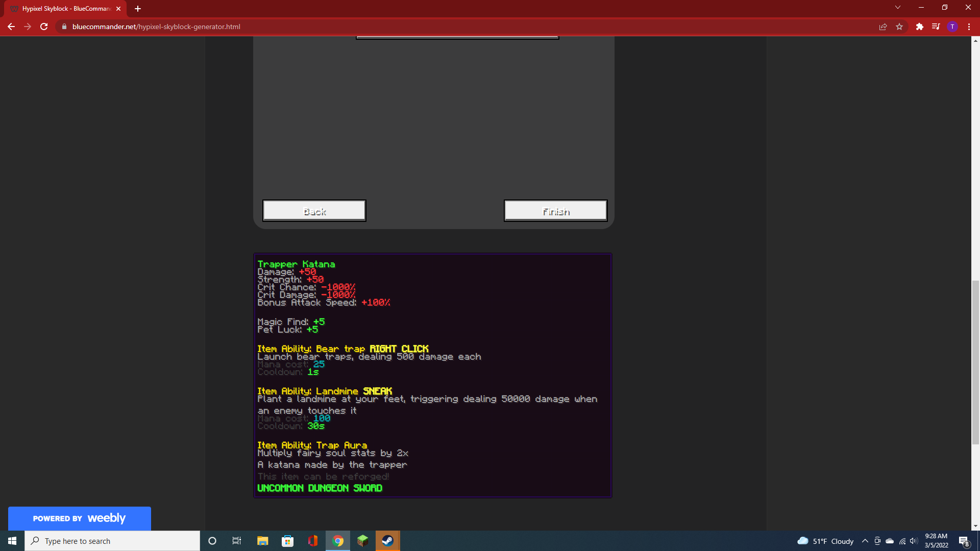
Task: Open the Powered by Weebly banner
Action: (x=80, y=518)
